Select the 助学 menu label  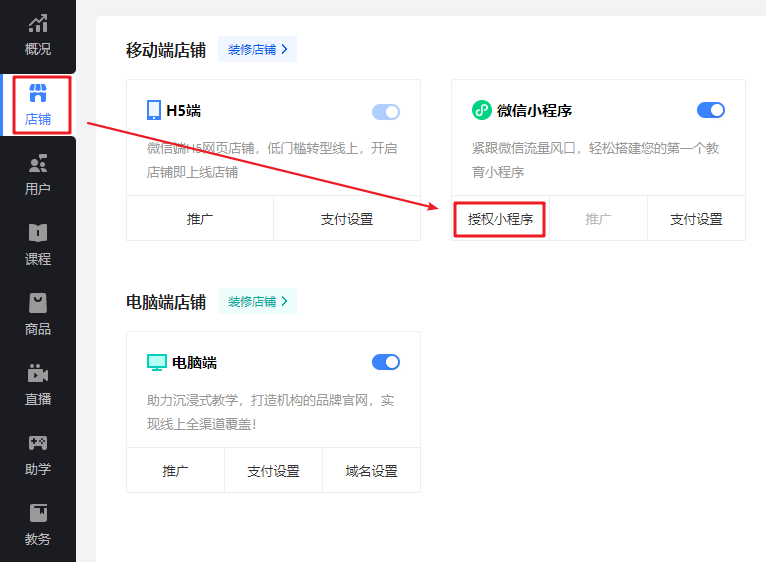coord(38,469)
